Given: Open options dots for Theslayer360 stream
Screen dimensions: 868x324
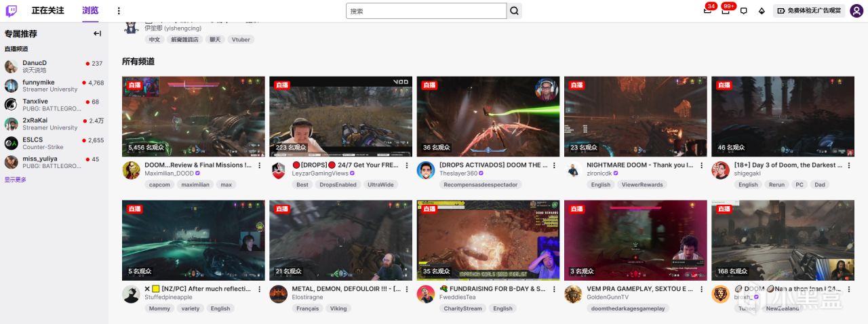Looking at the screenshot, I should click(x=554, y=165).
